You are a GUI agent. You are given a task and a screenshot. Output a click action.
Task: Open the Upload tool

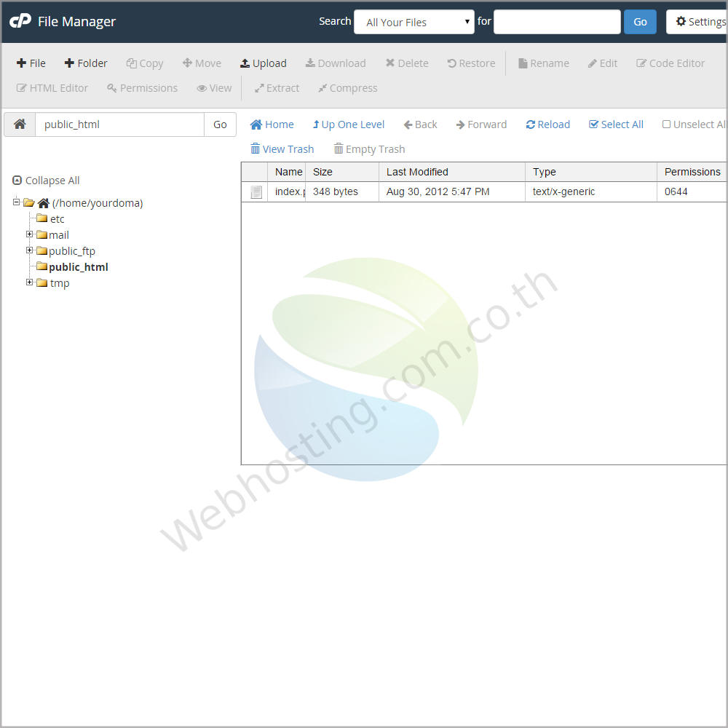point(264,63)
